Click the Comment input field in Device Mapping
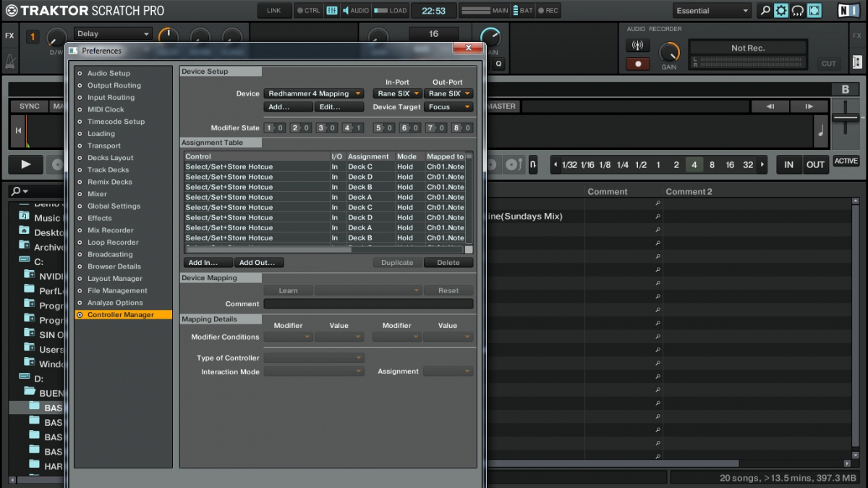 368,304
